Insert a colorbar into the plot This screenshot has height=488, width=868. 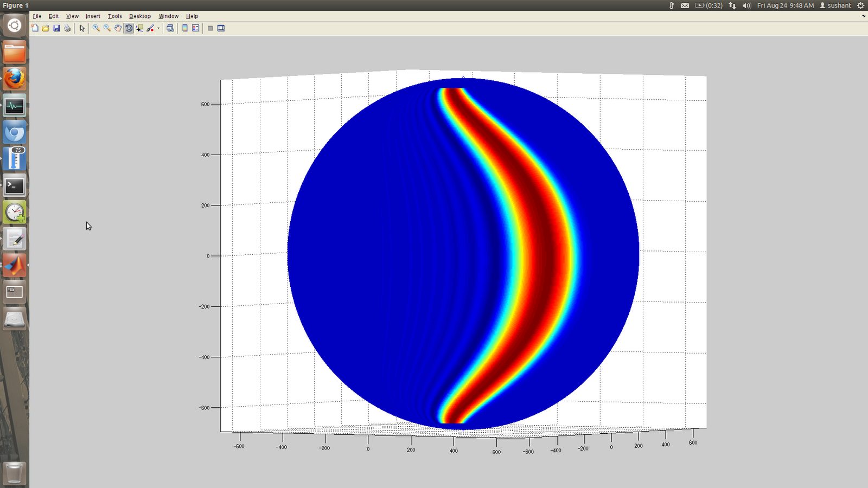(x=184, y=28)
